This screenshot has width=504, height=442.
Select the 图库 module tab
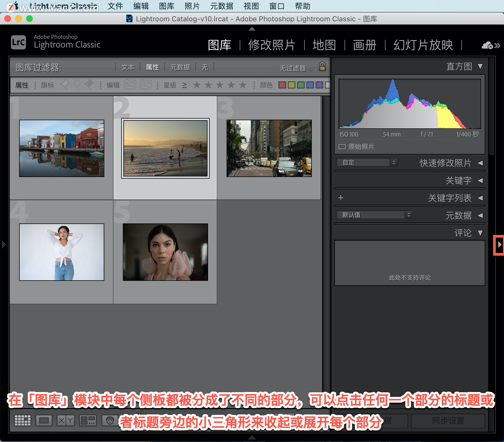click(x=220, y=45)
